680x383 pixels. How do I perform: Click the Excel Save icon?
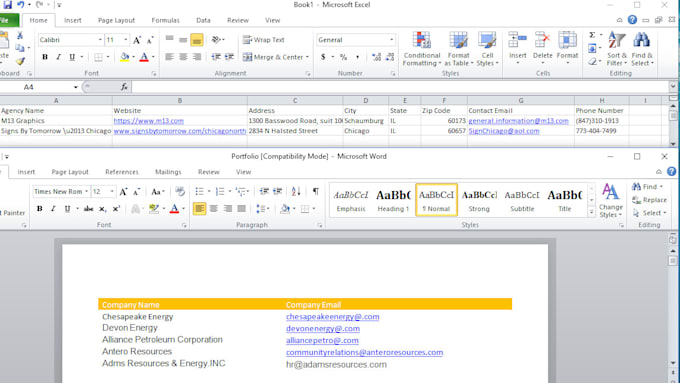(x=7, y=5)
